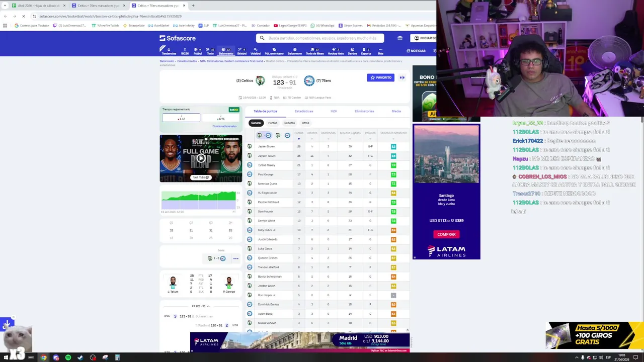Screen dimensions: 644x362
Task: Click Tyrese Maxey's 7.0 rating badge
Action: (x=393, y=165)
